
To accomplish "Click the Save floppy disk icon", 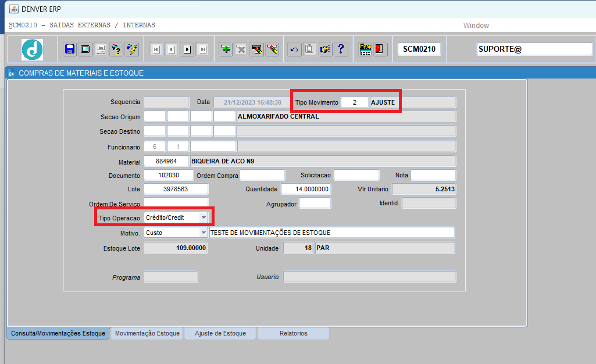I will [x=70, y=49].
